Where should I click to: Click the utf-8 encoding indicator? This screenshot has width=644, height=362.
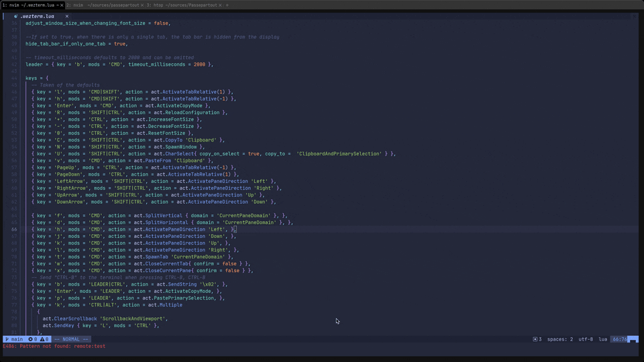tap(586, 339)
